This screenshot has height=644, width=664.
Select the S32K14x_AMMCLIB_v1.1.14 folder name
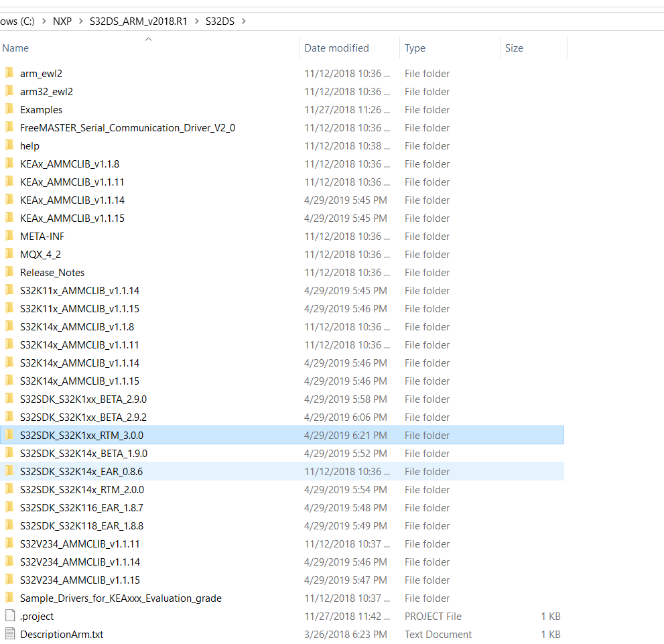[80, 363]
